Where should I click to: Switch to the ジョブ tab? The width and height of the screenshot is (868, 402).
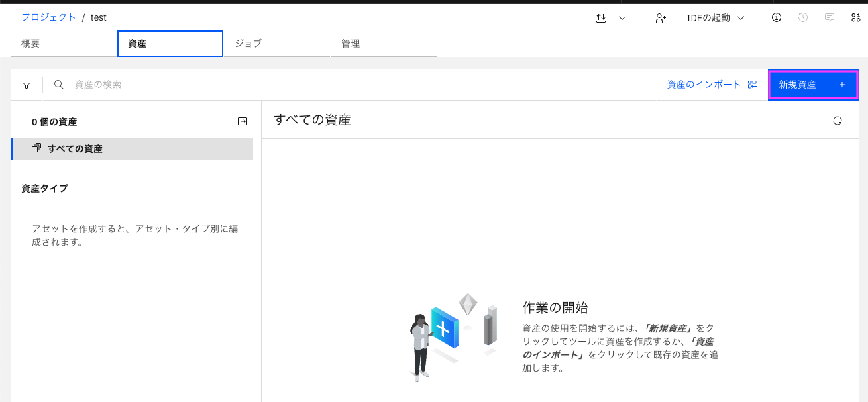click(277, 44)
